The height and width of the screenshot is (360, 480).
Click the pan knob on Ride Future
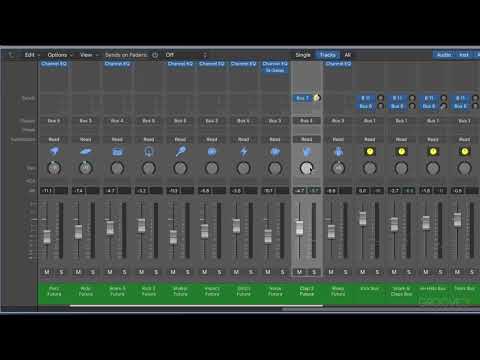click(x=86, y=168)
